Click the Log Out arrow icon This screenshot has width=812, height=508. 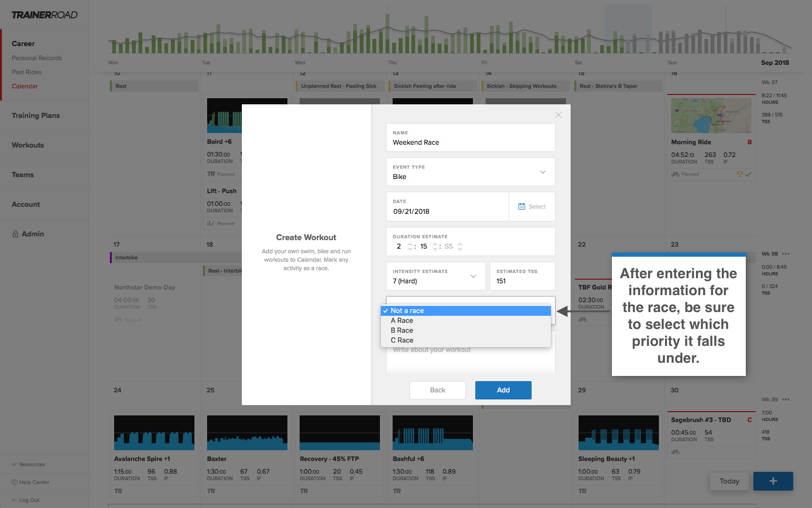(x=15, y=500)
